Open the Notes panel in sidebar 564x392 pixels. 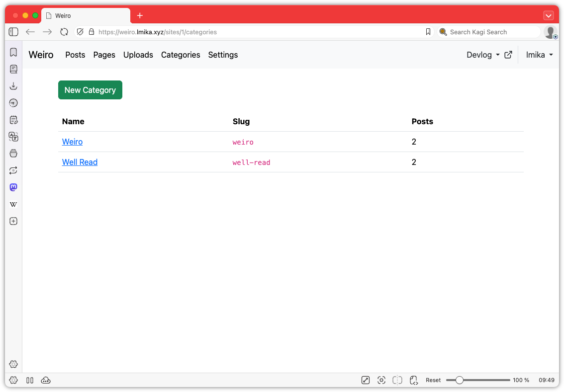click(x=13, y=120)
